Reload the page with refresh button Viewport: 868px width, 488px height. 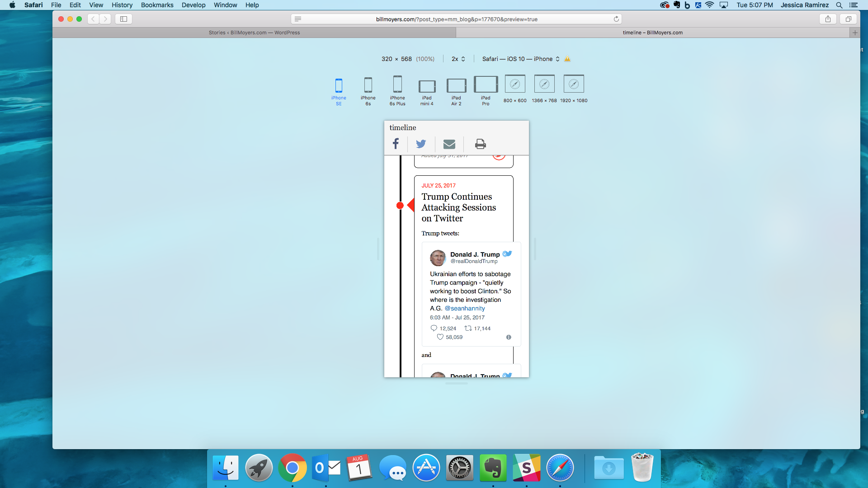point(616,19)
